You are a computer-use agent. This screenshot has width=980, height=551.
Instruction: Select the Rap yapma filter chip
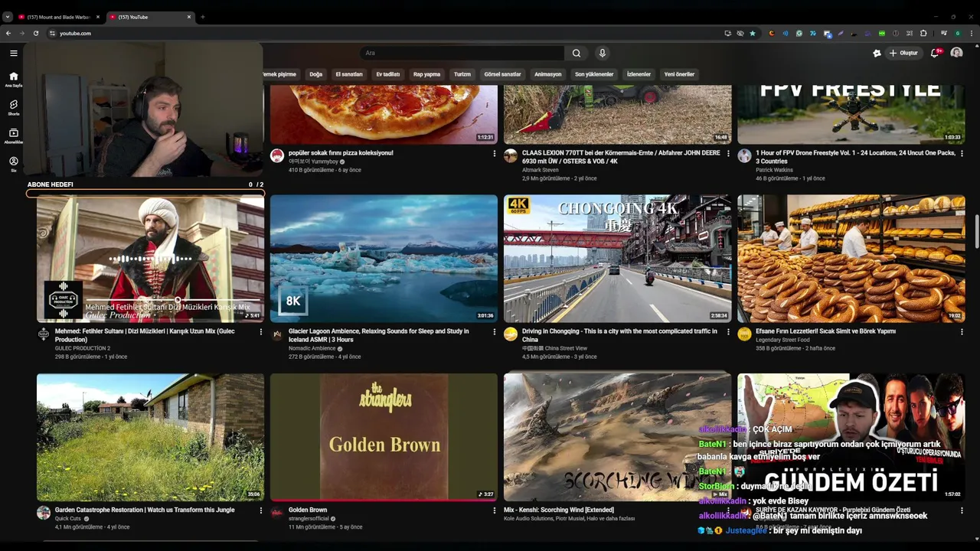pos(427,74)
